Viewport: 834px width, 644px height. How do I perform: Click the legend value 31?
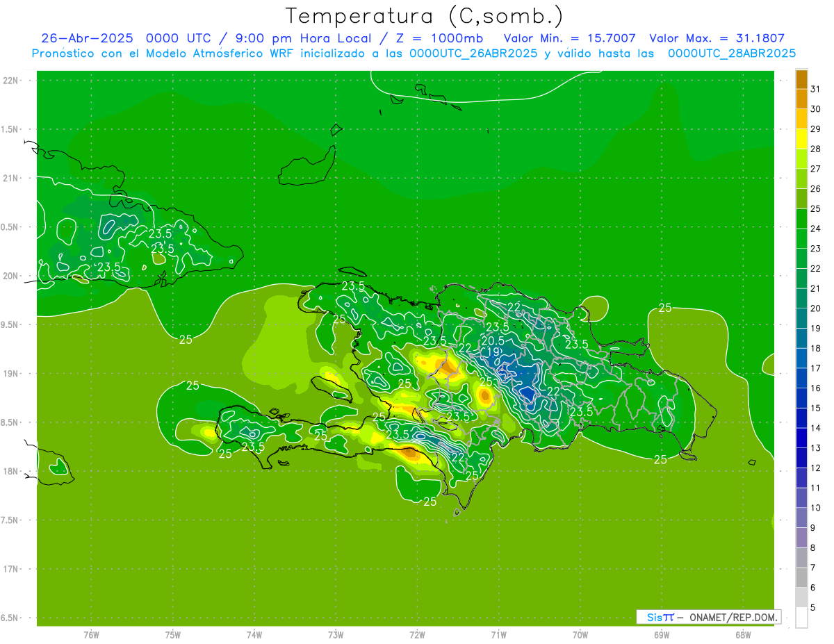click(815, 90)
